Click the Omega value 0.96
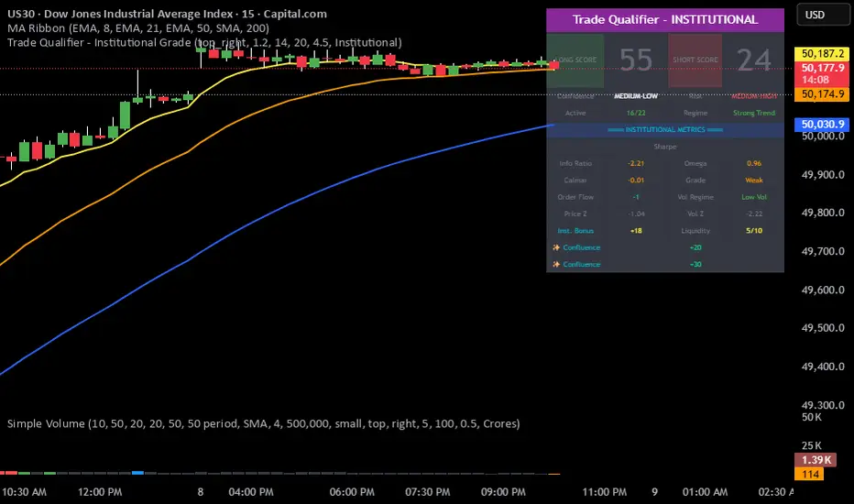Image resolution: width=854 pixels, height=504 pixels. coord(754,163)
